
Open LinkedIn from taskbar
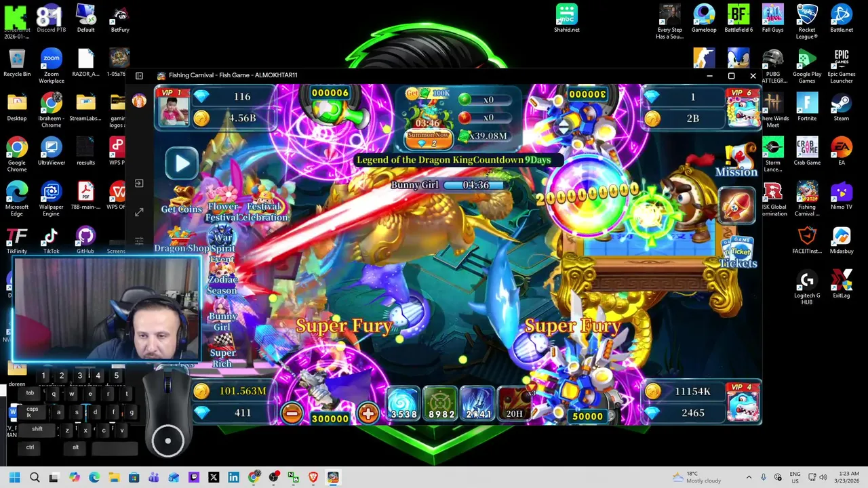(x=233, y=477)
